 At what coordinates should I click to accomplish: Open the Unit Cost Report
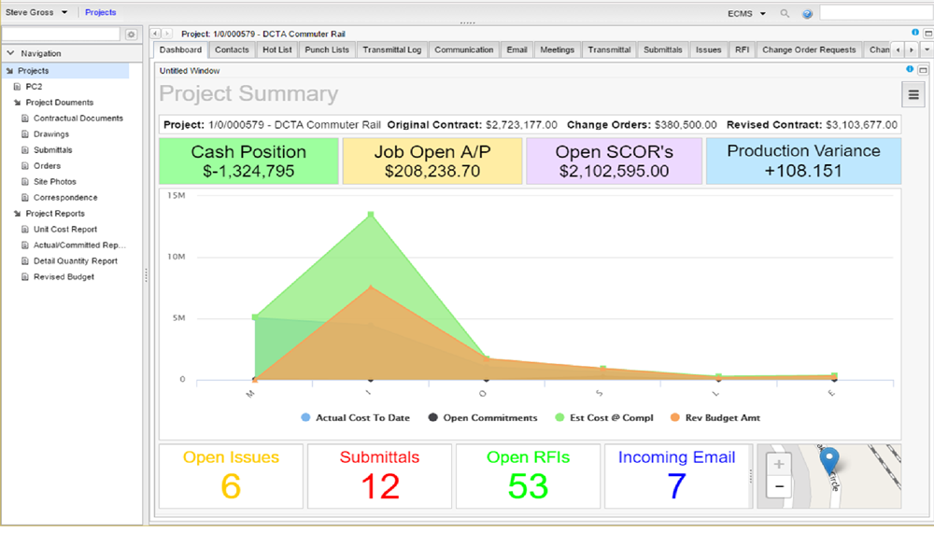(65, 230)
